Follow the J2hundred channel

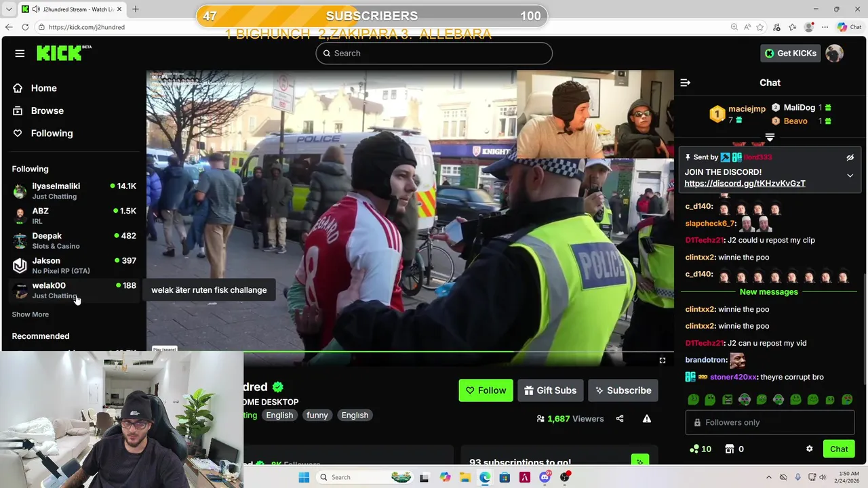(486, 390)
